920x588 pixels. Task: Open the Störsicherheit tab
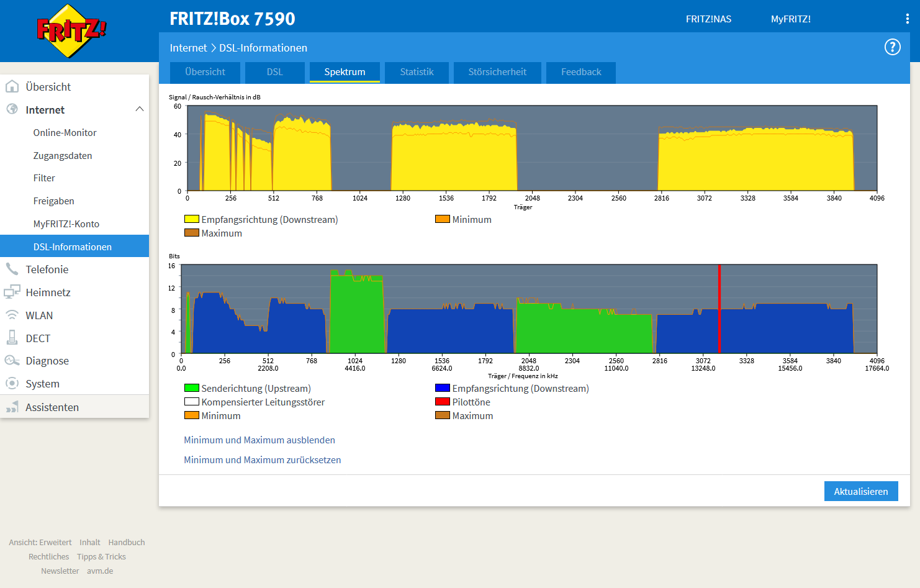pyautogui.click(x=497, y=72)
